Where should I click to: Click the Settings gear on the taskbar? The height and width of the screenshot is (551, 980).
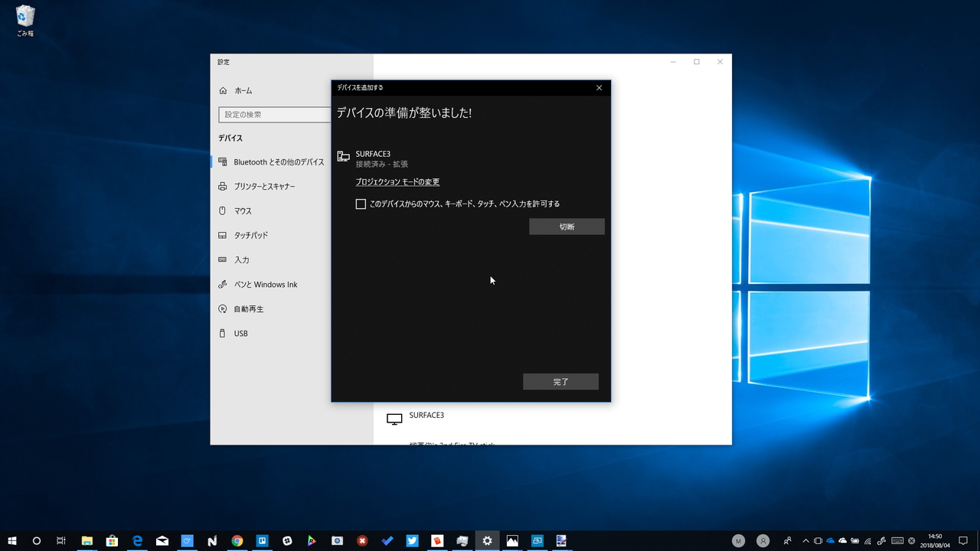pos(487,541)
